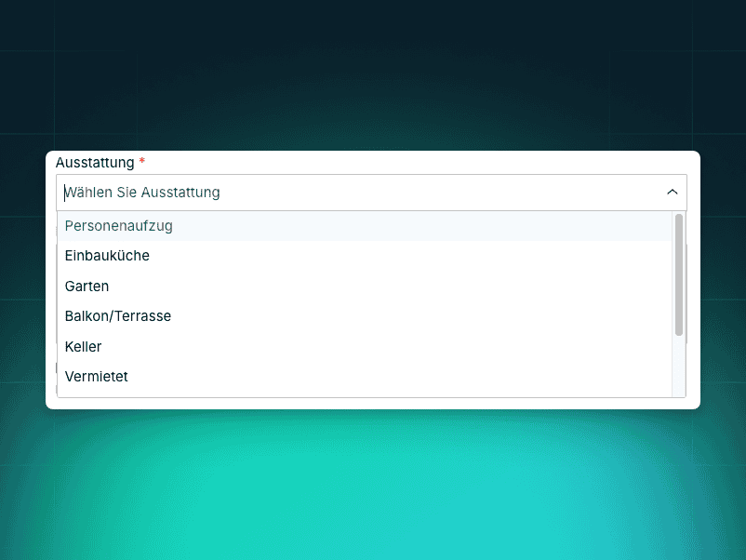Select the garden equipment option
The height and width of the screenshot is (560, 746).
tap(87, 287)
